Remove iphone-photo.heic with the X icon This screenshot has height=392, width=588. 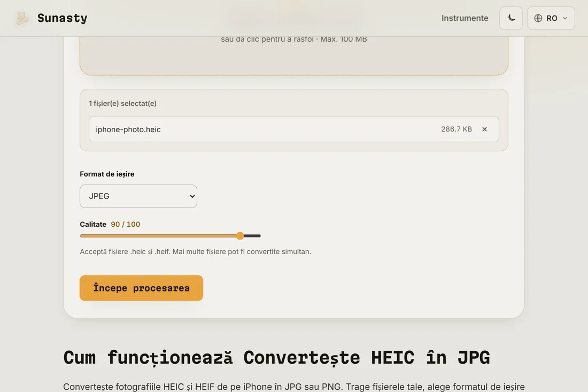(x=484, y=129)
